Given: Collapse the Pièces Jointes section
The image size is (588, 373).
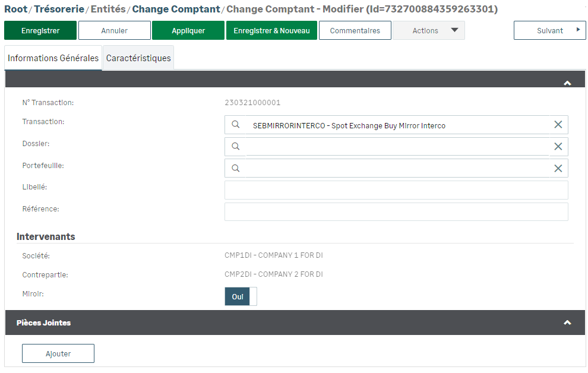Looking at the screenshot, I should pyautogui.click(x=567, y=323).
